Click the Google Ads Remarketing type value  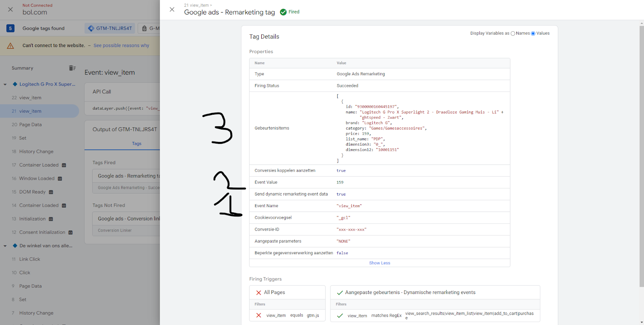pos(361,74)
